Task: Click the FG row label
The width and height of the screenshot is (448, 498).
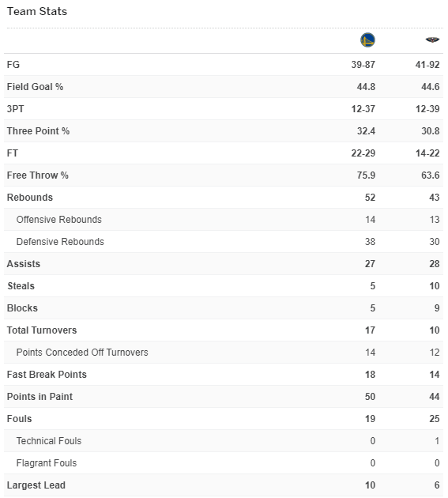Action: pyautogui.click(x=13, y=65)
